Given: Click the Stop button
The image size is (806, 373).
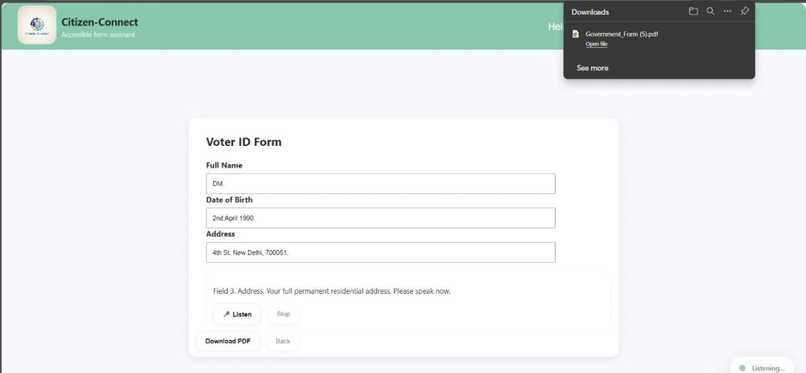Looking at the screenshot, I should [283, 314].
